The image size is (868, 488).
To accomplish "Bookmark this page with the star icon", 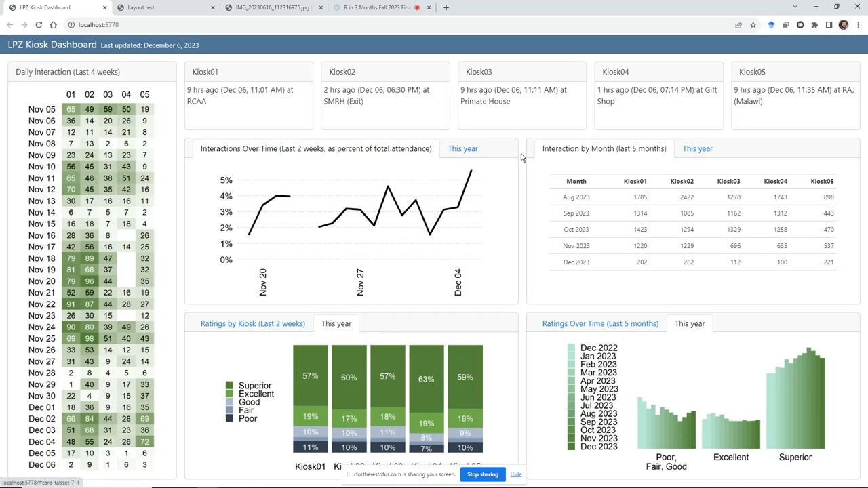I will pos(753,25).
